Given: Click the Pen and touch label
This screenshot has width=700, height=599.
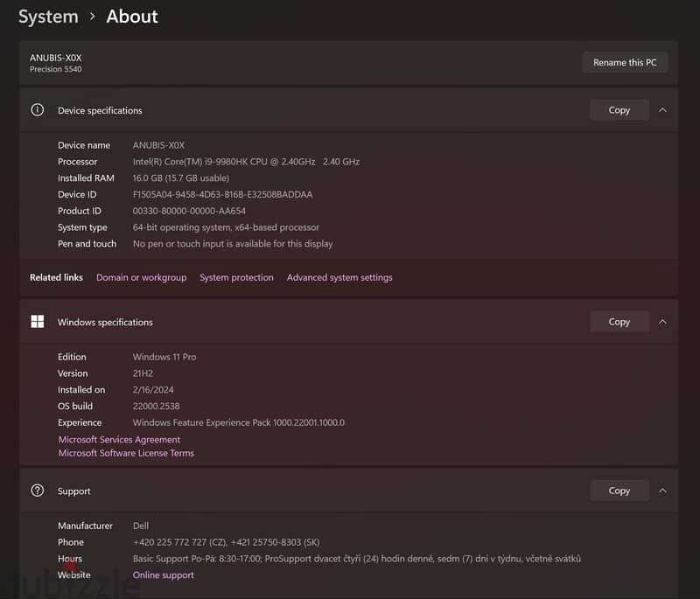Looking at the screenshot, I should tap(87, 244).
